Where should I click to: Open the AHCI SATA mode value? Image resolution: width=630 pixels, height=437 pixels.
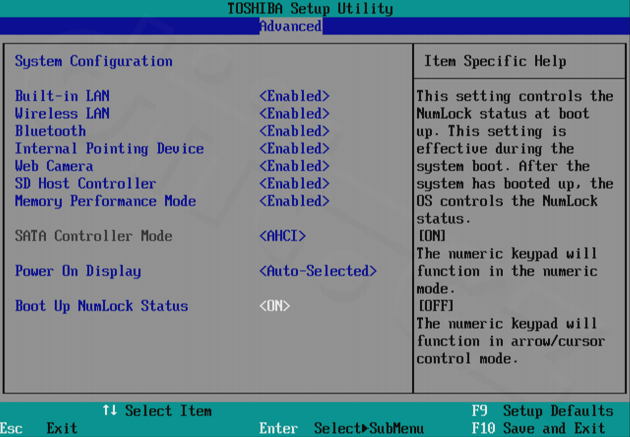coord(282,236)
